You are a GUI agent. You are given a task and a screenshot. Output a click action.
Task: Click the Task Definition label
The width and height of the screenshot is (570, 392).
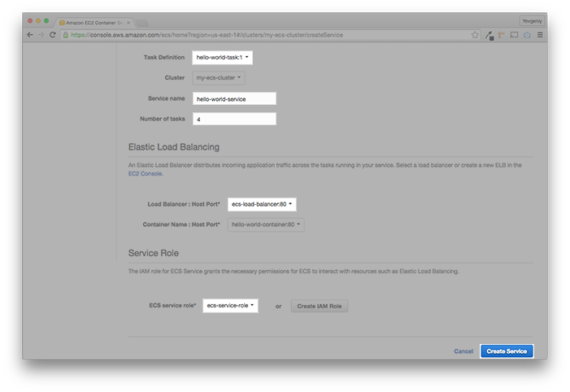pyautogui.click(x=164, y=58)
